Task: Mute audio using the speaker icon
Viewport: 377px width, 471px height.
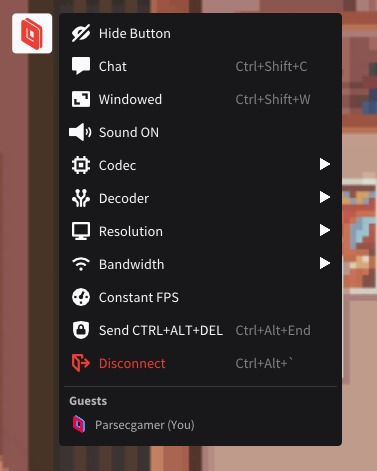Action: point(80,132)
